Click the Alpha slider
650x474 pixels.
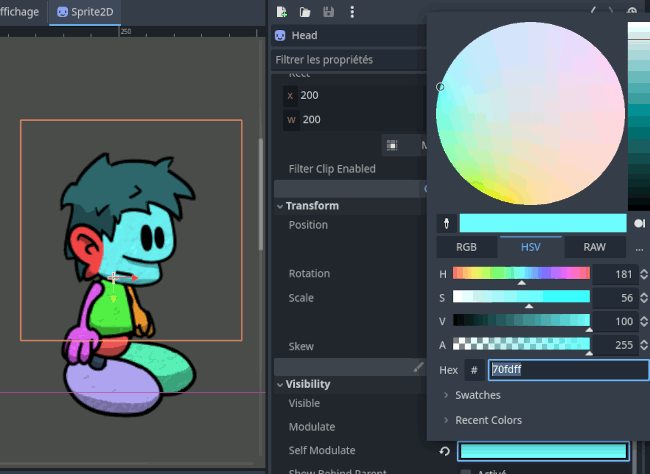pos(521,344)
